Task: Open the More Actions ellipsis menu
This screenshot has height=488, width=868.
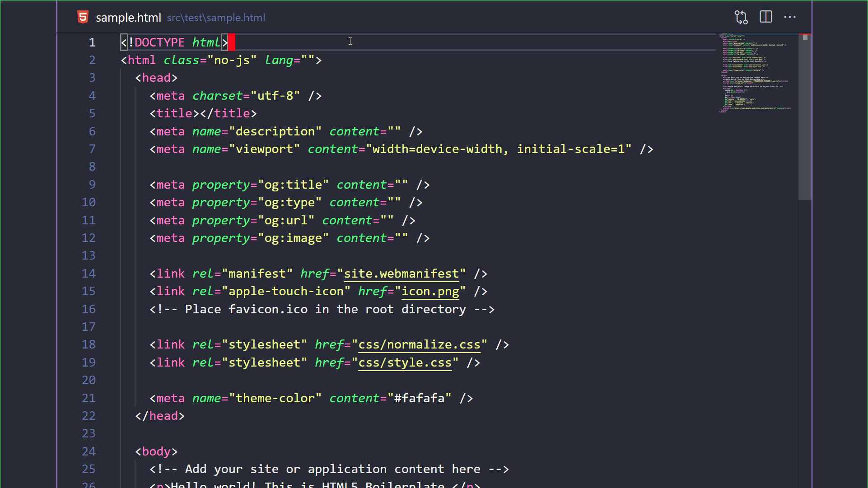Action: coord(790,17)
